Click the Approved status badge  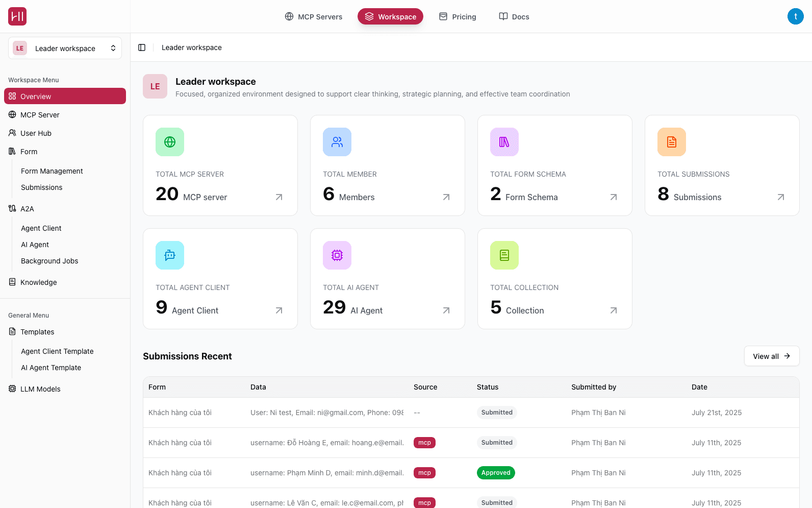tap(495, 473)
